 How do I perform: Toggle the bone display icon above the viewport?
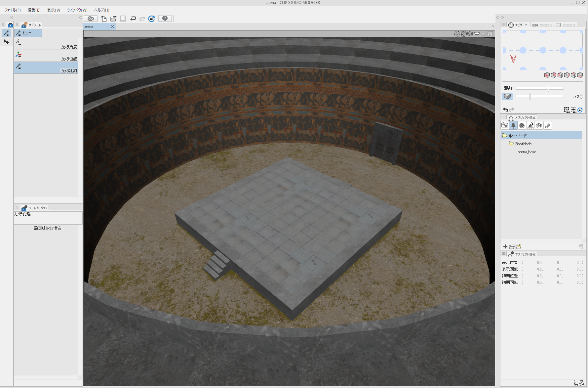tap(477, 33)
